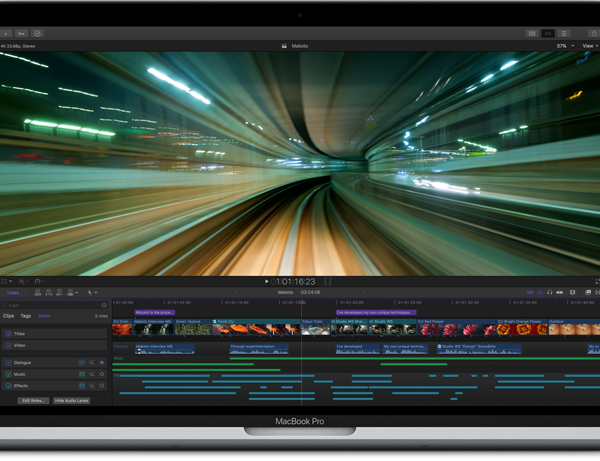Uncheck the Titles role checkbox
This screenshot has width=600, height=461.
[8, 334]
